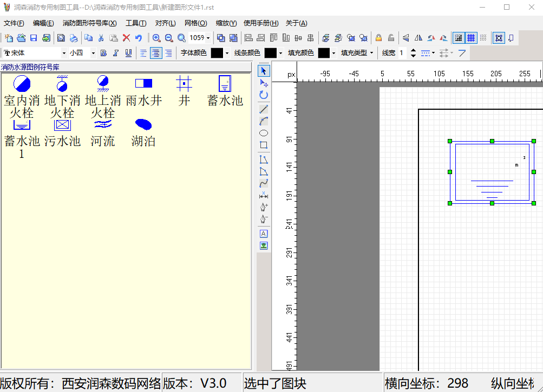Open the 文件 menu
The height and width of the screenshot is (392, 543).
tap(14, 23)
